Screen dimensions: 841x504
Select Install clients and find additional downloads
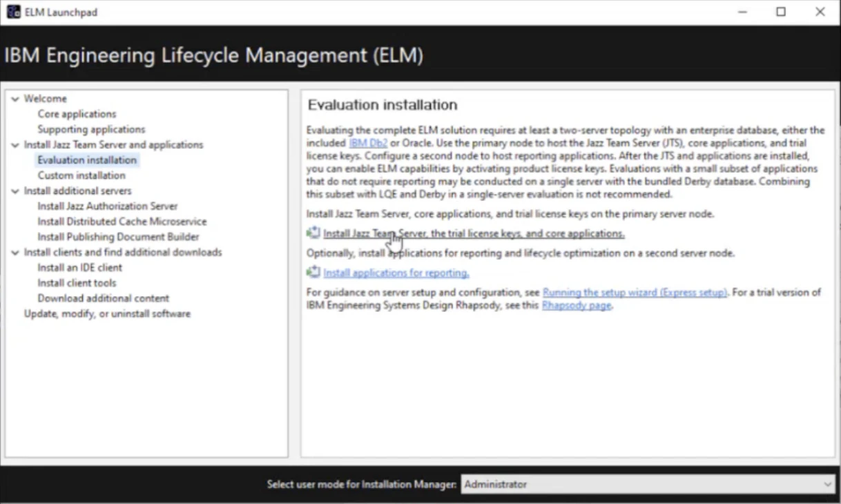123,252
